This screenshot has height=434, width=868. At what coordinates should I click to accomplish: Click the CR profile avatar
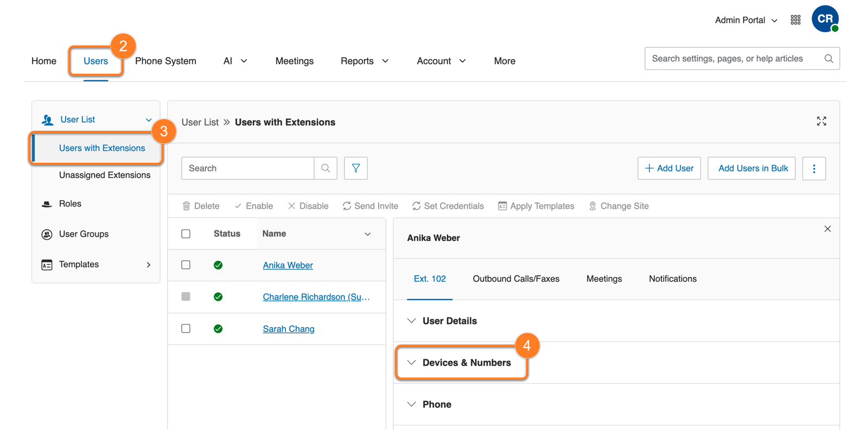tap(825, 19)
